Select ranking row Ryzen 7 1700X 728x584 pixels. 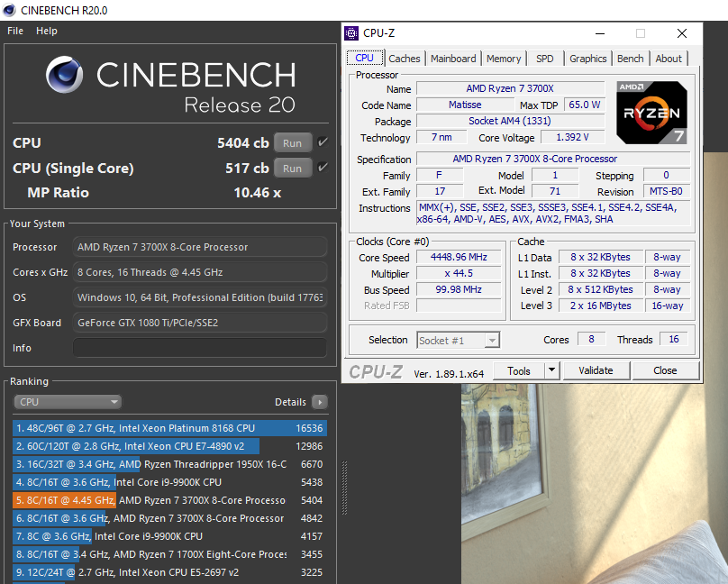point(170,554)
